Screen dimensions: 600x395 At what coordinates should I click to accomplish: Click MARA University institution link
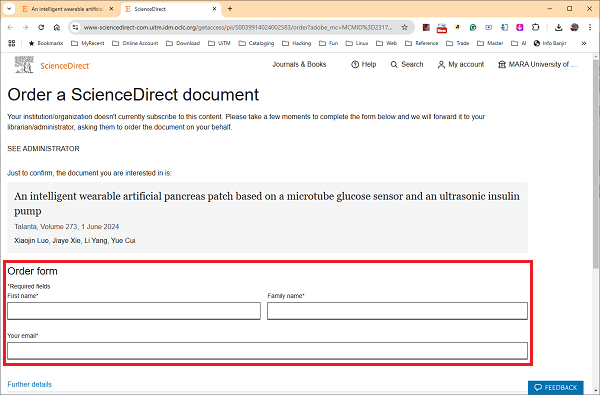tap(537, 64)
